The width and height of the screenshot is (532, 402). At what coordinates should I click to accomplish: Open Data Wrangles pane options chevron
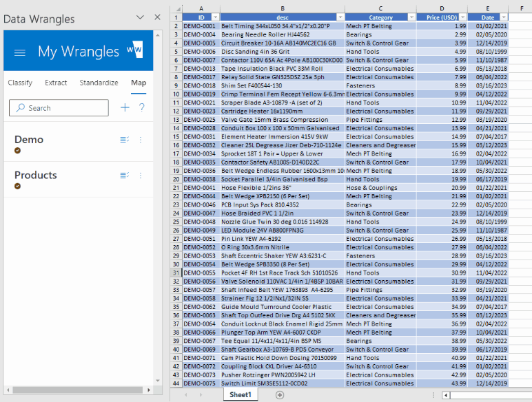click(x=140, y=17)
